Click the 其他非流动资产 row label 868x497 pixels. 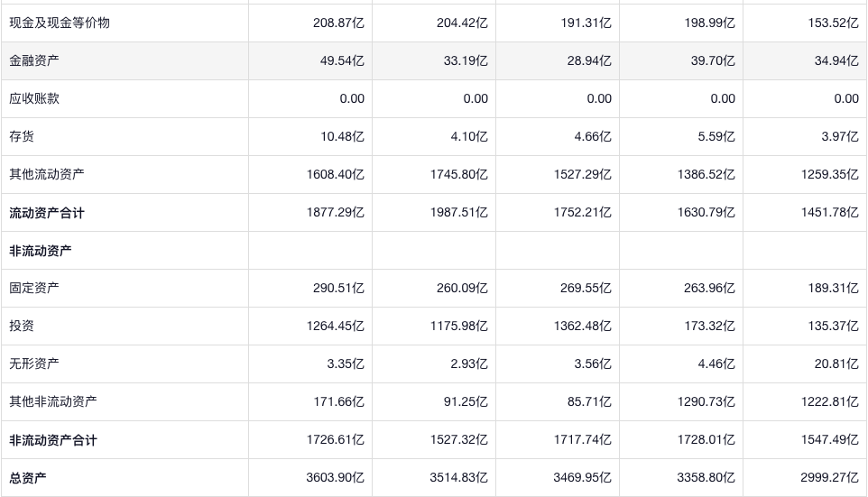click(53, 401)
